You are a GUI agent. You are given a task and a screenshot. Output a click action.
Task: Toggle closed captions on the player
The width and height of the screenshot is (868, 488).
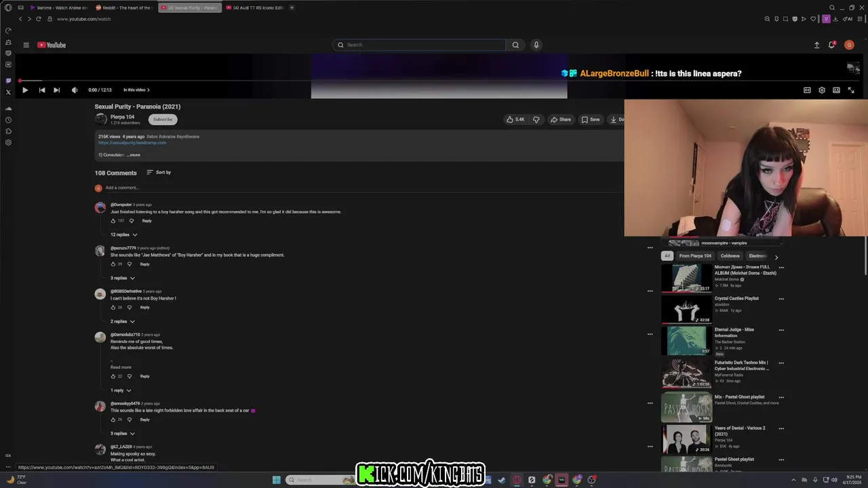(807, 90)
